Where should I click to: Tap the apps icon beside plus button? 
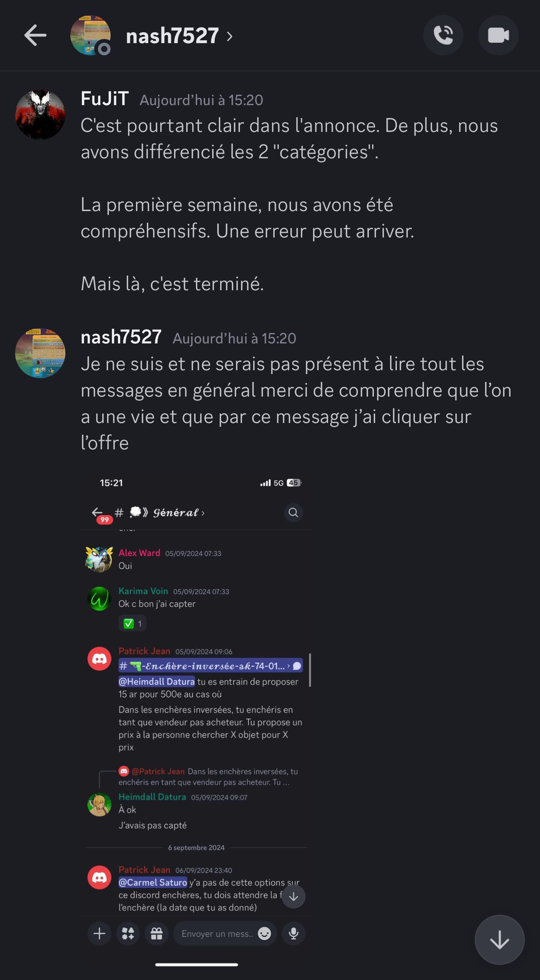click(x=128, y=934)
